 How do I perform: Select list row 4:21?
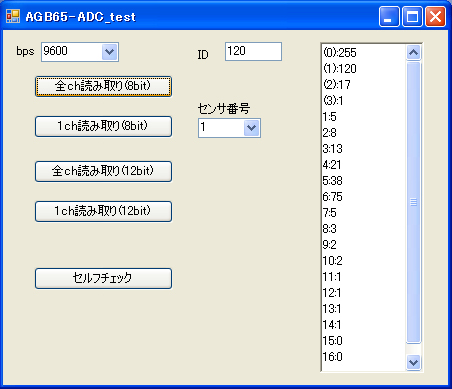click(x=364, y=165)
